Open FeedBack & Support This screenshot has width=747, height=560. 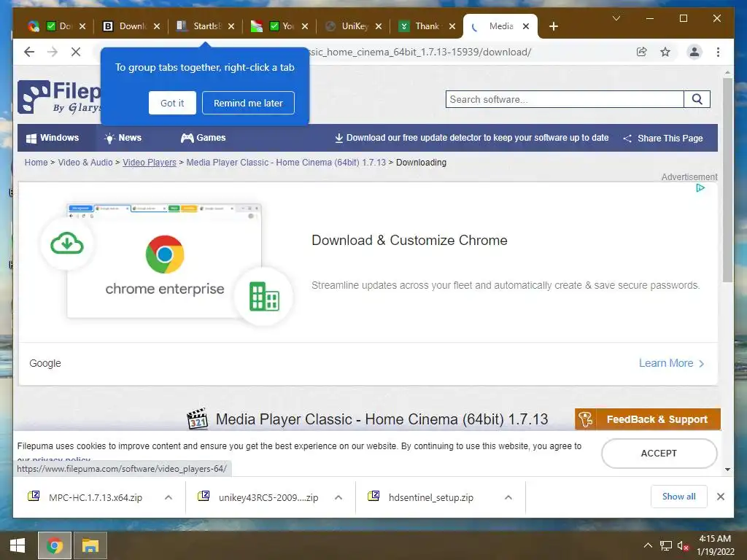[648, 419]
